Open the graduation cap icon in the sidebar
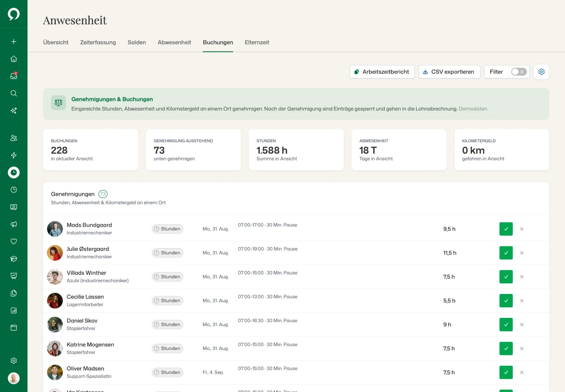This screenshot has width=565, height=392. coord(14,259)
